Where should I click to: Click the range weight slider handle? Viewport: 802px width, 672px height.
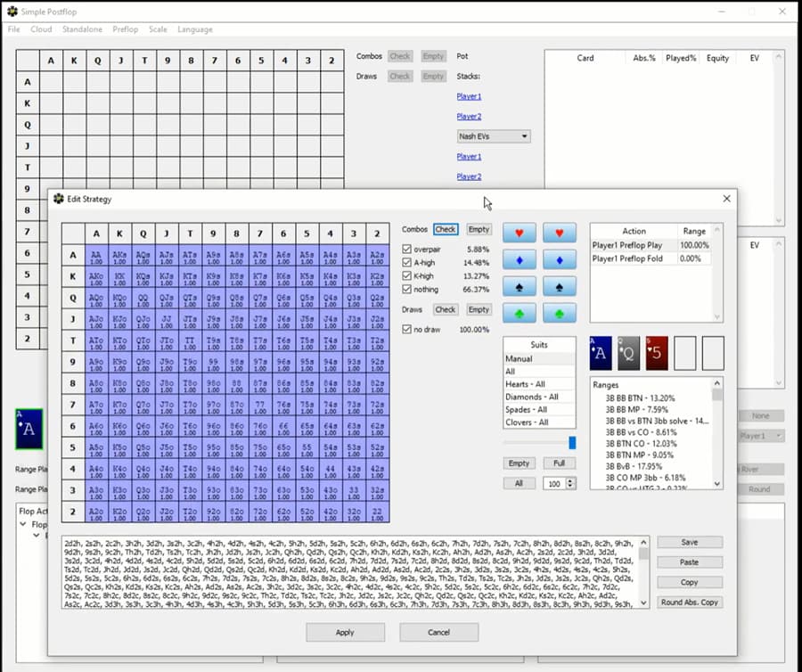[x=572, y=443]
